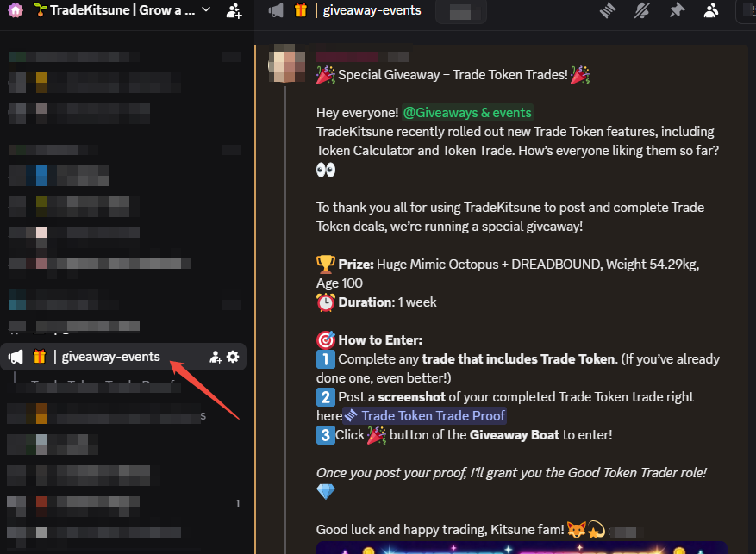Image resolution: width=756 pixels, height=554 pixels.
Task: Open the Trade Token Trade Proof thread link
Action: pos(424,416)
